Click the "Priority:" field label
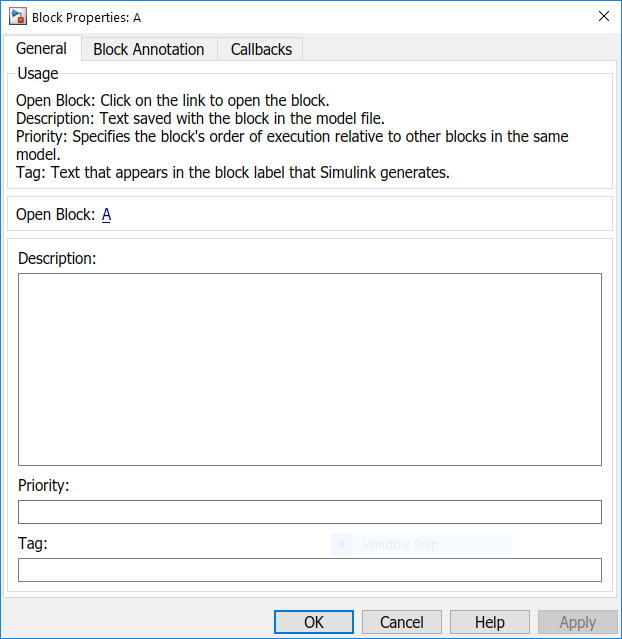This screenshot has width=622, height=639. click(43, 485)
